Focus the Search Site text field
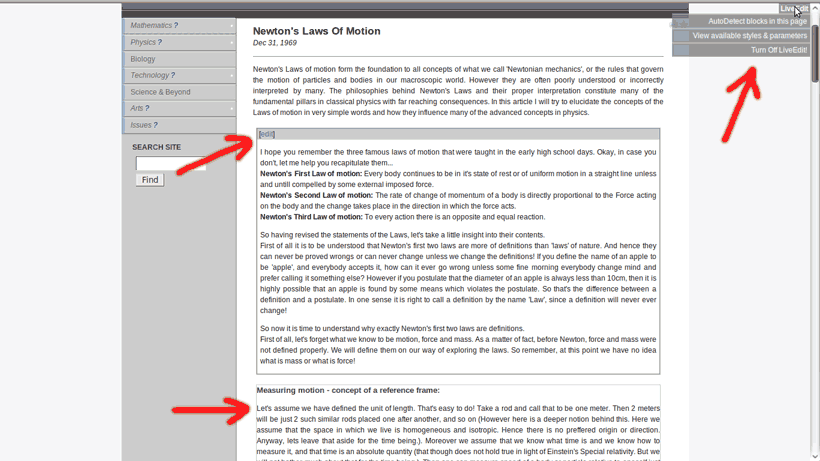The width and height of the screenshot is (820, 461). [170, 164]
